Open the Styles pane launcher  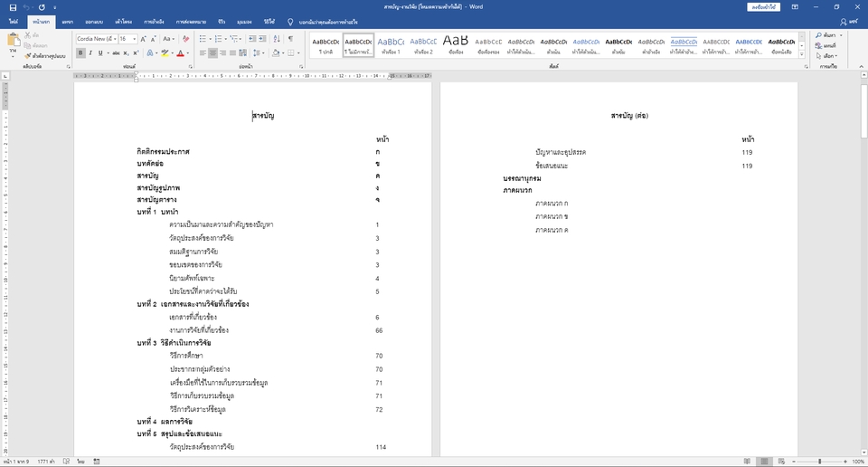[x=806, y=66]
